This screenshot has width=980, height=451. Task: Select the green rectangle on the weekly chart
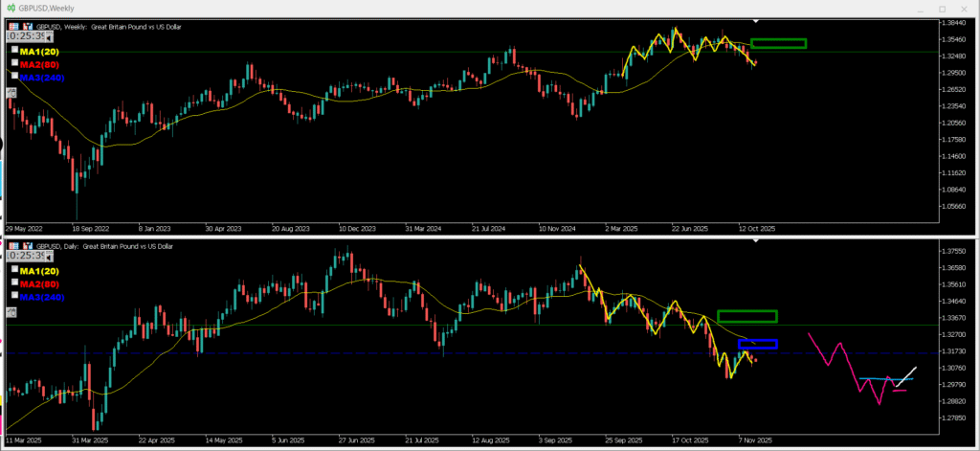778,39
